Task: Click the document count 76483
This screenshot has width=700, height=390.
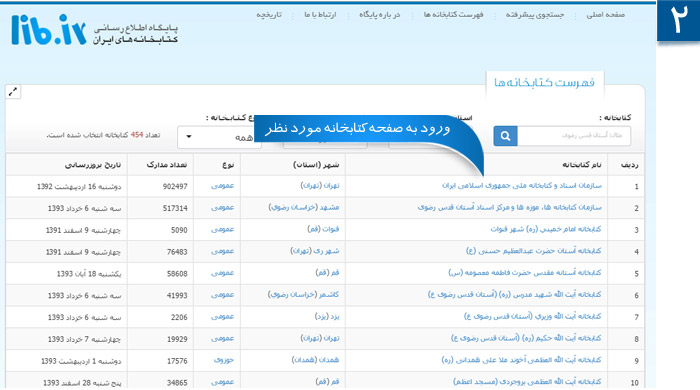Action: pos(177,252)
